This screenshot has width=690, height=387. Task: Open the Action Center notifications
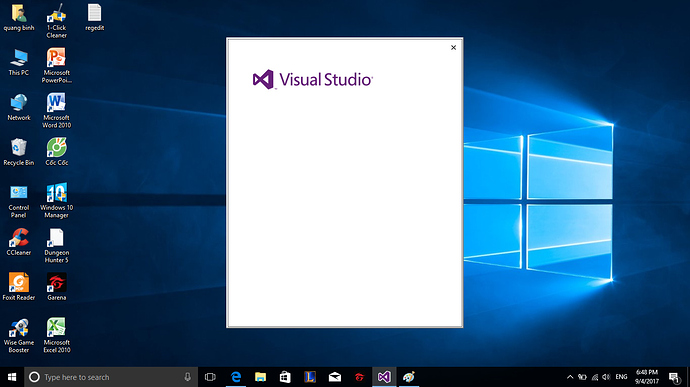point(674,377)
